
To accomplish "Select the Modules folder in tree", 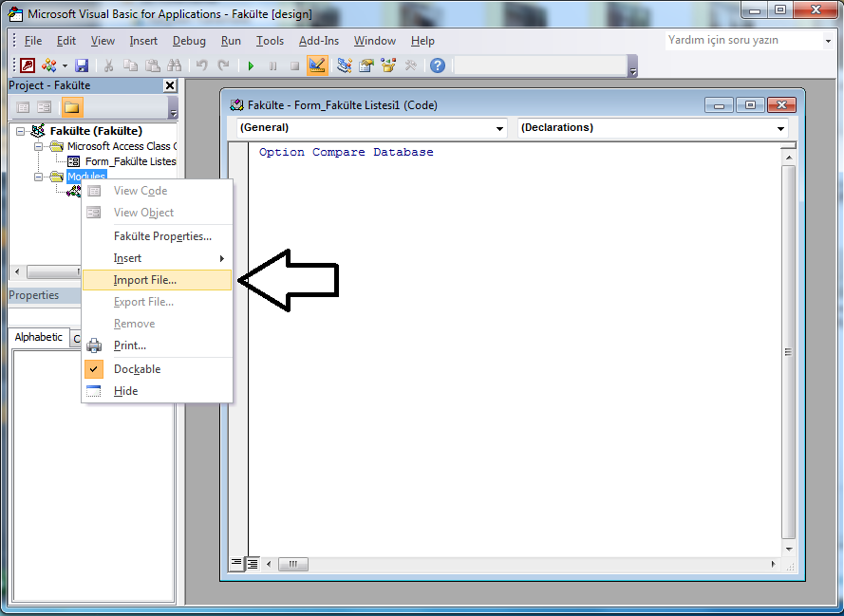I will [86, 177].
